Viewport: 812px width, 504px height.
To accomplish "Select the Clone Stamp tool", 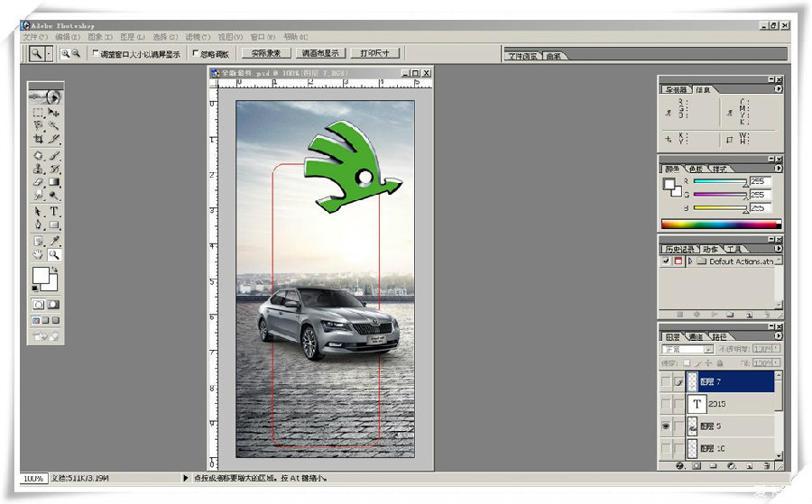I will [x=38, y=169].
